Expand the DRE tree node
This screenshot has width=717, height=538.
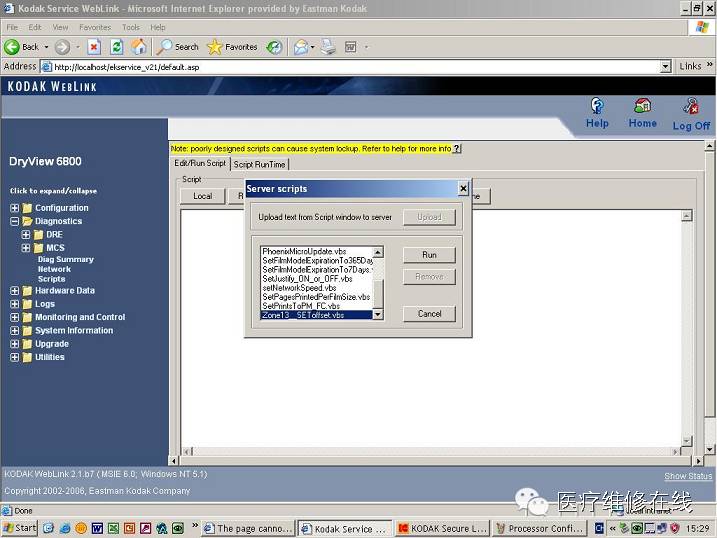[x=26, y=234]
